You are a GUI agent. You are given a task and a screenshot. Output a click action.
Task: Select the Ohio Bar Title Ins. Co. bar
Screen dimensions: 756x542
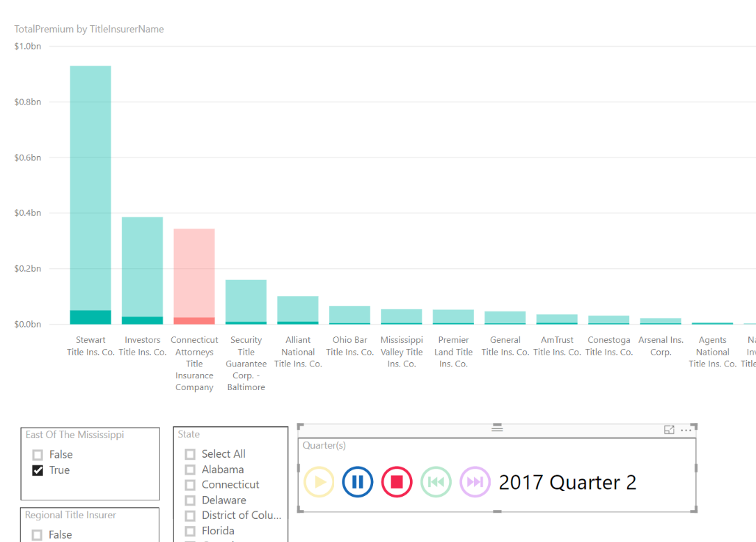pyautogui.click(x=349, y=315)
